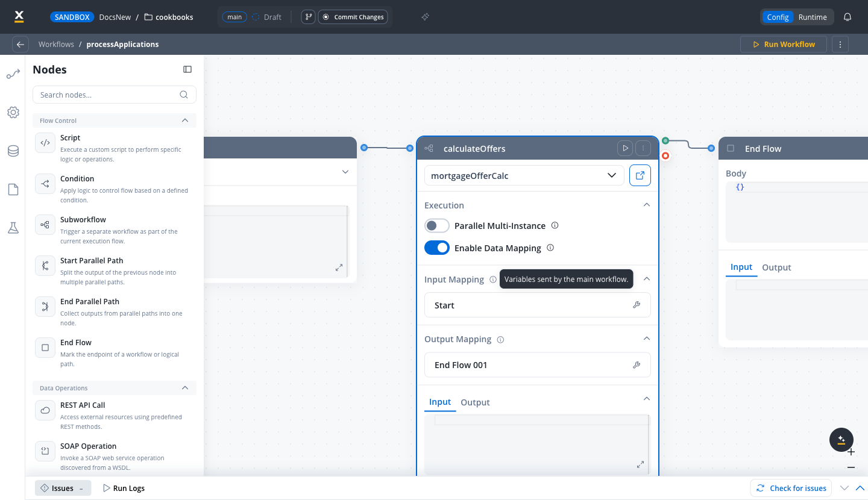Click Commit Changes
The width and height of the screenshot is (868, 500).
[353, 17]
